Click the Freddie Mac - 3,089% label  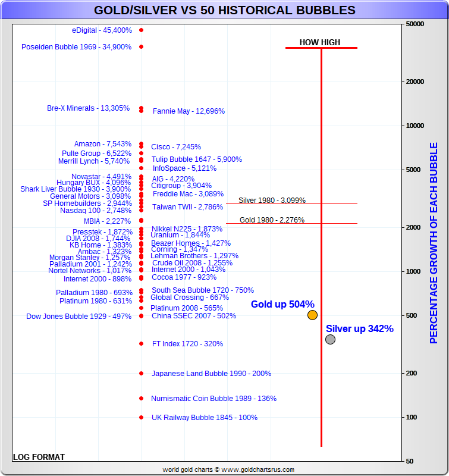[188, 194]
